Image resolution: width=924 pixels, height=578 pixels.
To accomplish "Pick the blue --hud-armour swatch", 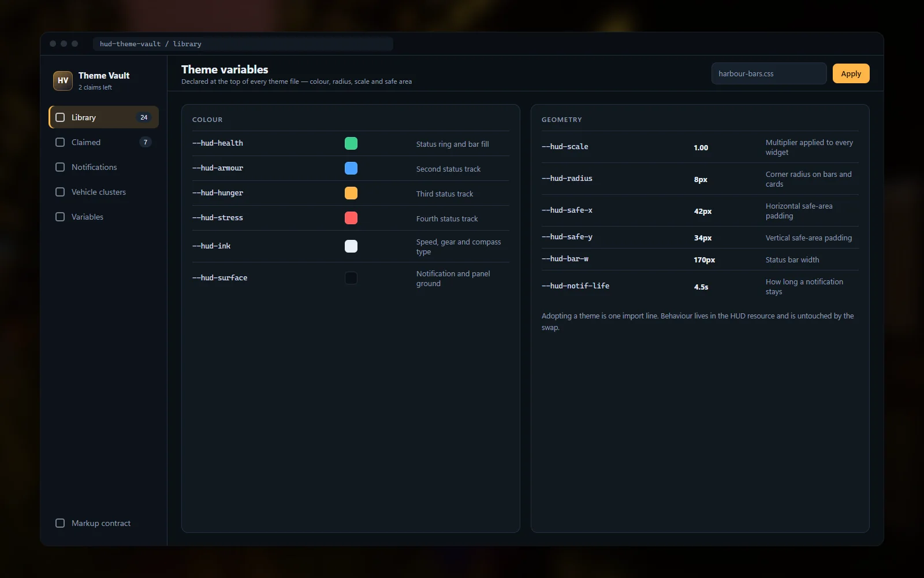I will click(x=351, y=168).
